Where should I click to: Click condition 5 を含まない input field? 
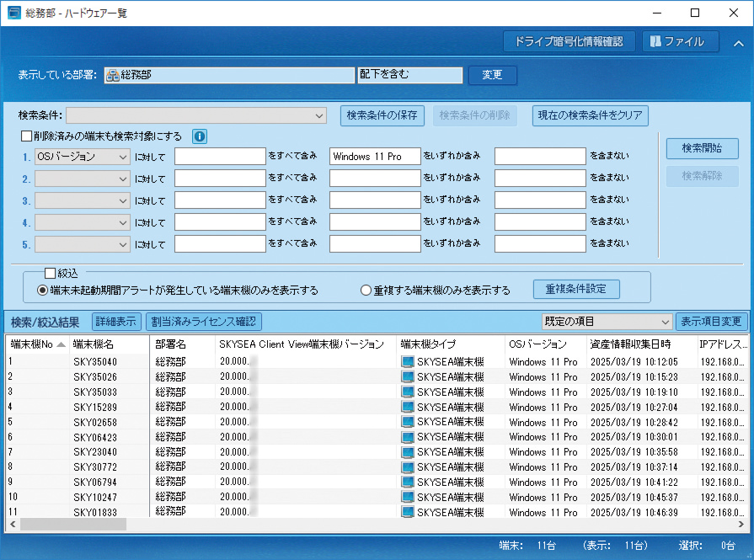click(x=540, y=244)
